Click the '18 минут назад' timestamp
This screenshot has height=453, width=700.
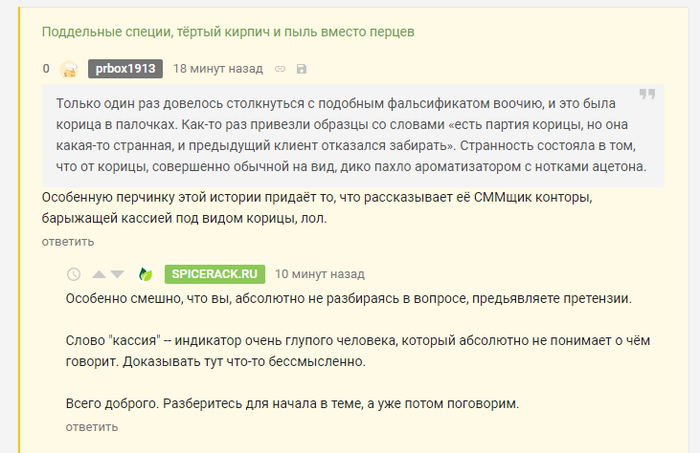(217, 69)
